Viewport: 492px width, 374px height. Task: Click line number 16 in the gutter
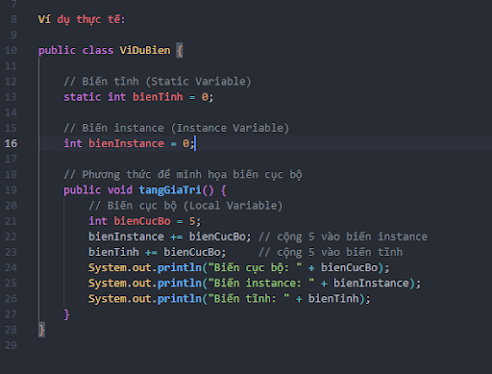tap(11, 143)
